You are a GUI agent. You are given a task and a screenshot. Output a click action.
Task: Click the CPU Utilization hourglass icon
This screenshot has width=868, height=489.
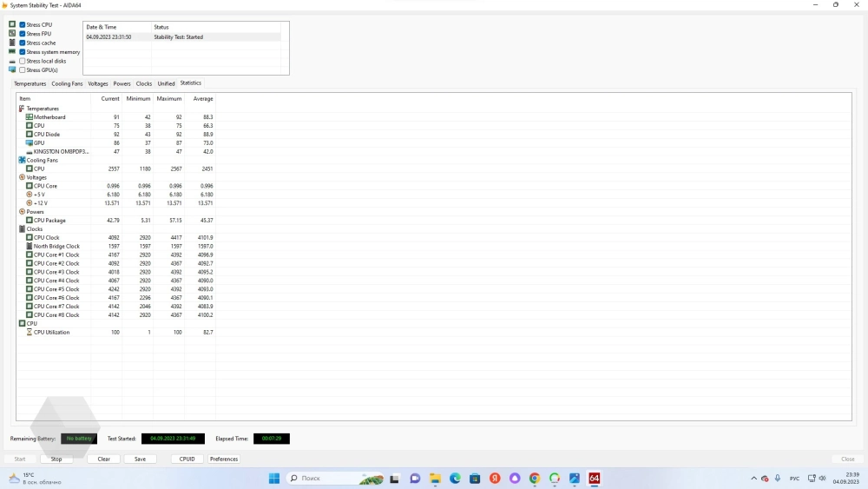(29, 332)
